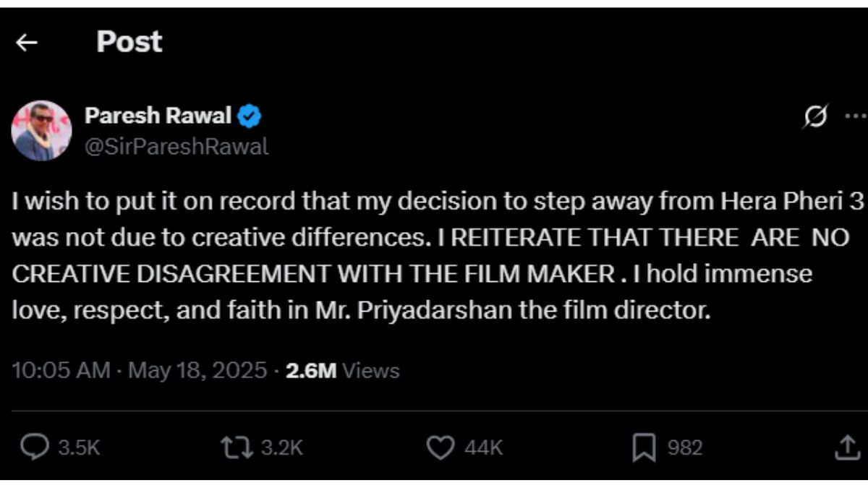Image resolution: width=868 pixels, height=488 pixels.
Task: Click the 44K likes count
Action: tap(483, 448)
